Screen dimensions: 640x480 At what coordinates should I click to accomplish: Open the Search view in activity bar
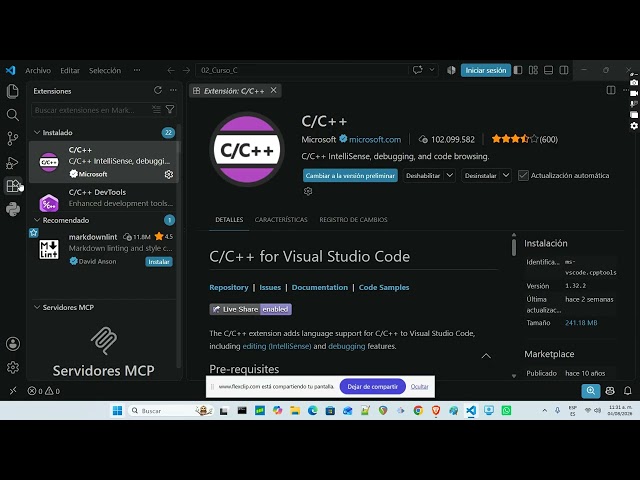13,115
